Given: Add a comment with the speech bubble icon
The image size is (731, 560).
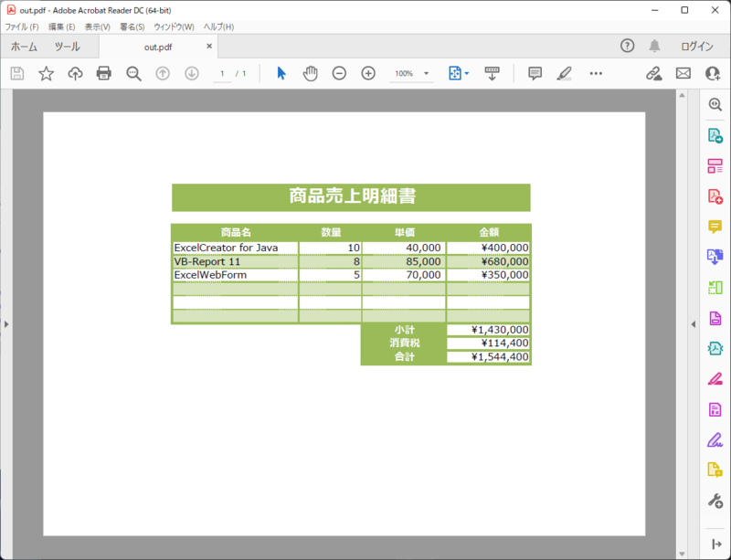Looking at the screenshot, I should [x=535, y=73].
